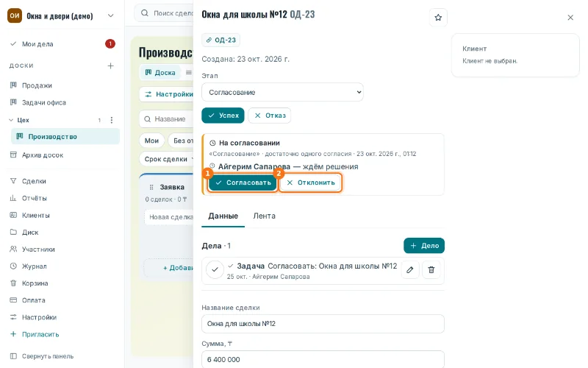Open board Настройки button
Viewport: 588px width, 368px height.
(x=167, y=94)
